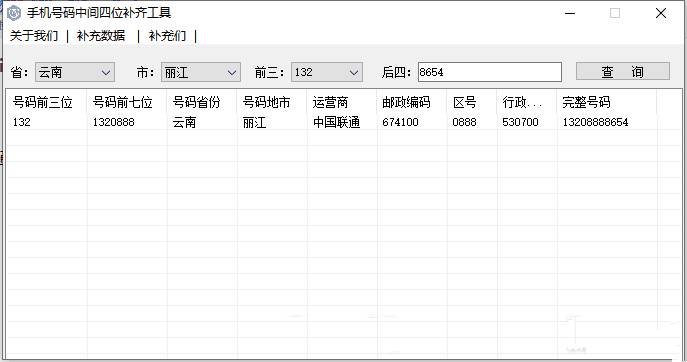The height and width of the screenshot is (362, 687).
Task: Click the app icon in title bar
Action: (14, 13)
